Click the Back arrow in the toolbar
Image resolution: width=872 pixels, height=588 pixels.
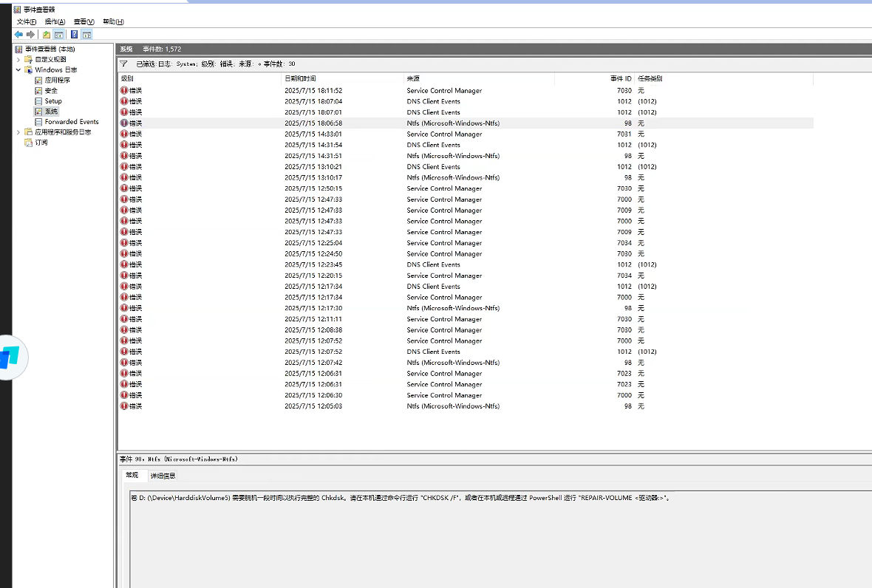18,35
